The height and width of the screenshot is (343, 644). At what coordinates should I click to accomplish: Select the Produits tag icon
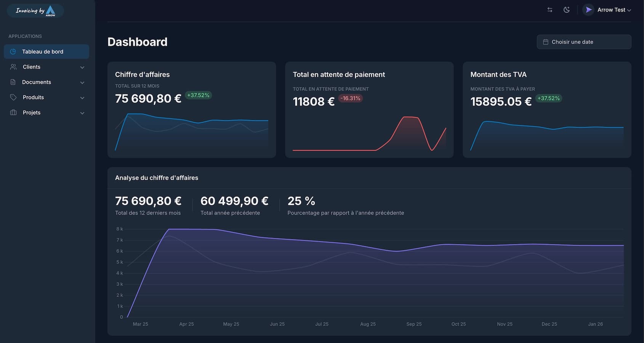(13, 97)
